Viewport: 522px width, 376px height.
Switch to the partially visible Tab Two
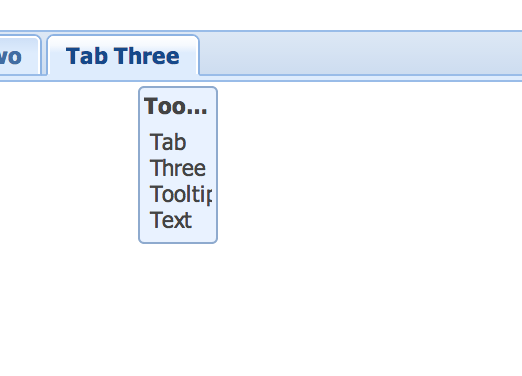click(20, 55)
